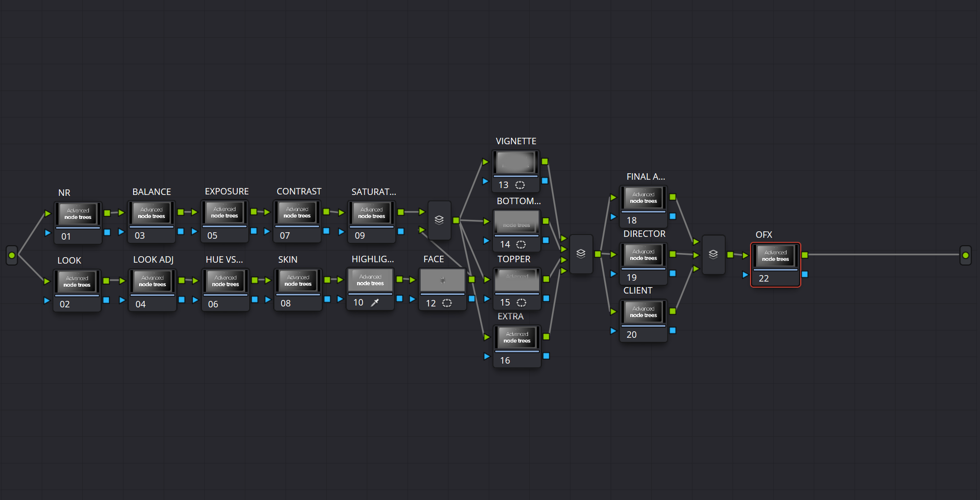Click the tracker circle icon on FACE node 12
Screen dimensions: 980x500
tap(447, 303)
